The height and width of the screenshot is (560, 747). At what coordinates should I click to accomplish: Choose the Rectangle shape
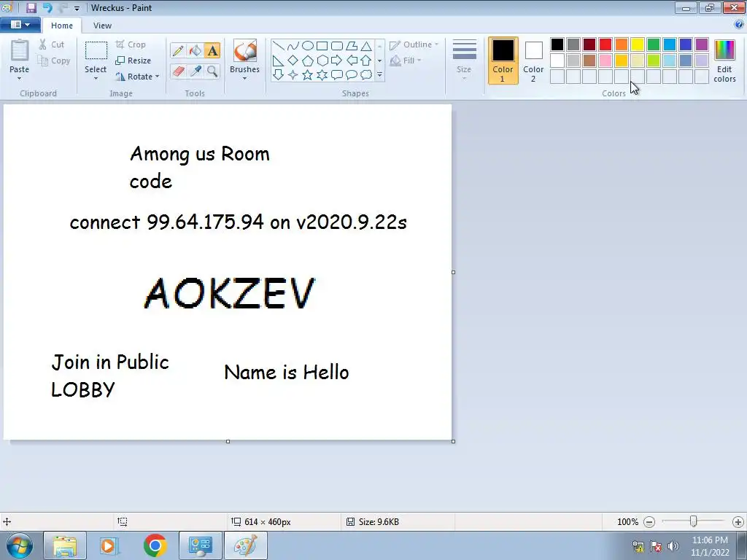pos(322,46)
